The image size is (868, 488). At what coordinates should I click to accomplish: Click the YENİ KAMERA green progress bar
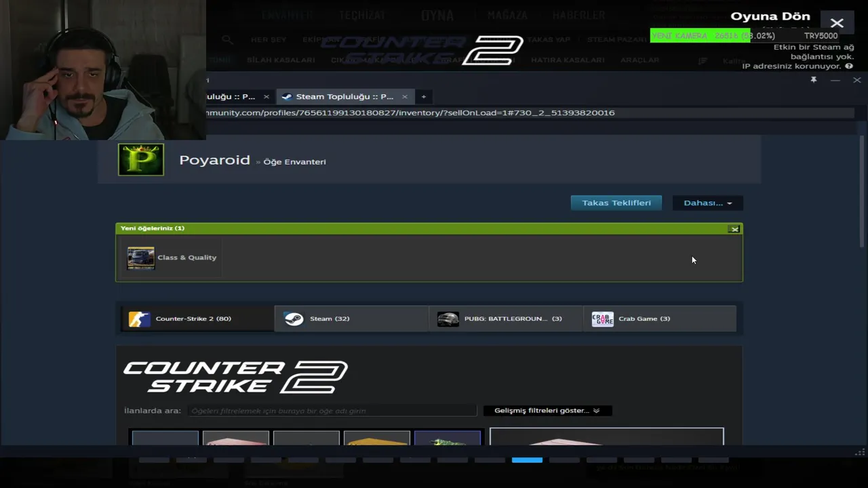700,36
